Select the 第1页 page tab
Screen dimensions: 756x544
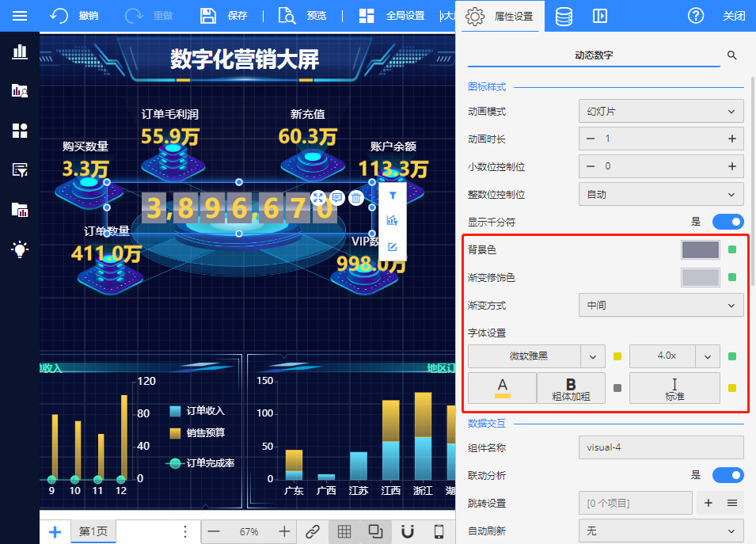coord(93,531)
